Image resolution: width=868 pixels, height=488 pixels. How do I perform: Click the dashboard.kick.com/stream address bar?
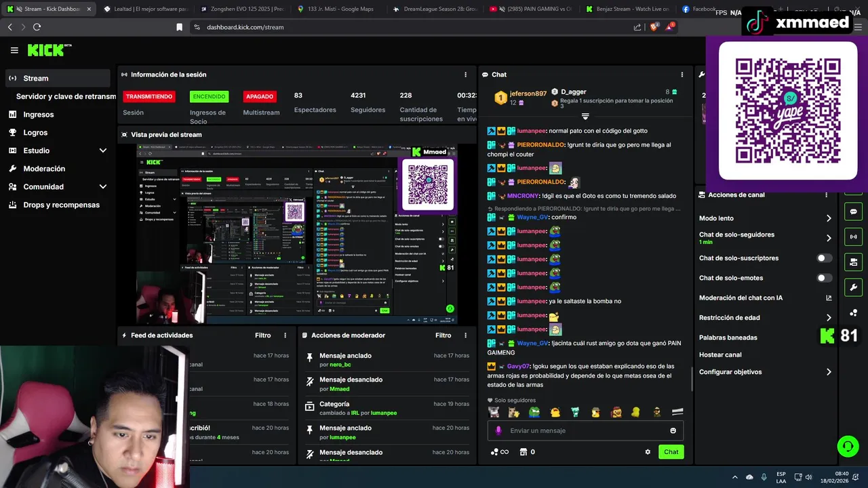click(x=407, y=27)
